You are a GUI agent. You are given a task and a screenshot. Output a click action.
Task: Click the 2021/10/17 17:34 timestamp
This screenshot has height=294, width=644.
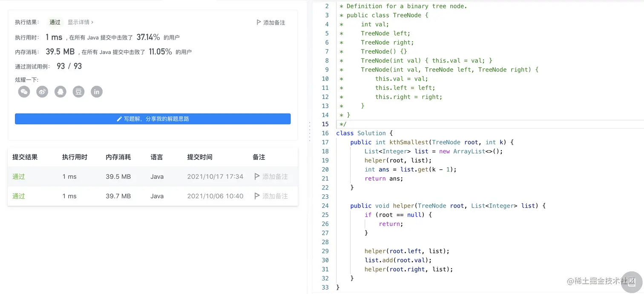click(215, 177)
